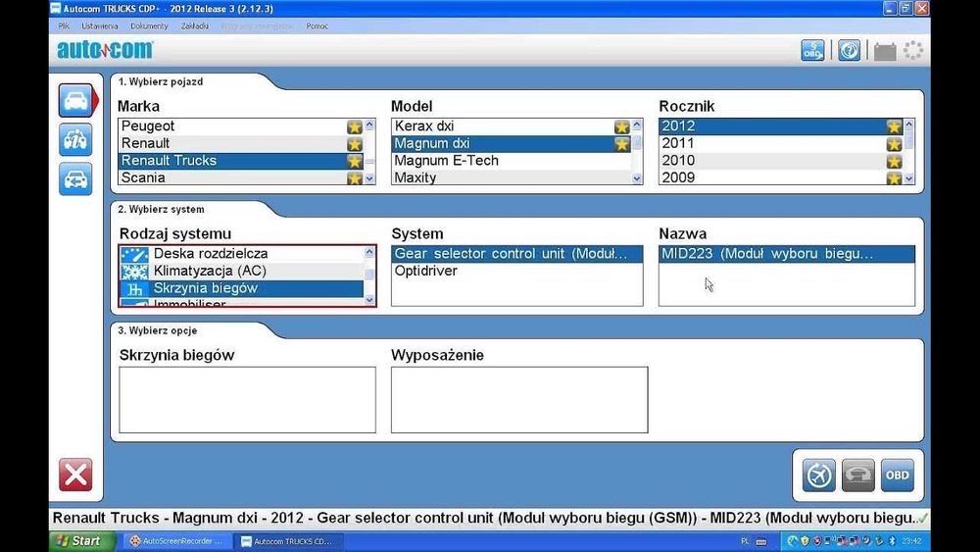
Task: Select Renault Trucks in Marka list
Action: click(x=241, y=160)
